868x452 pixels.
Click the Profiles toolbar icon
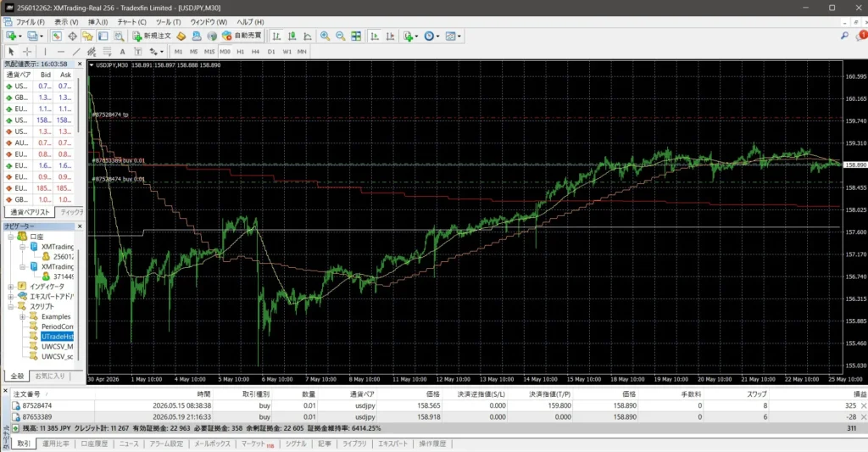(x=32, y=36)
